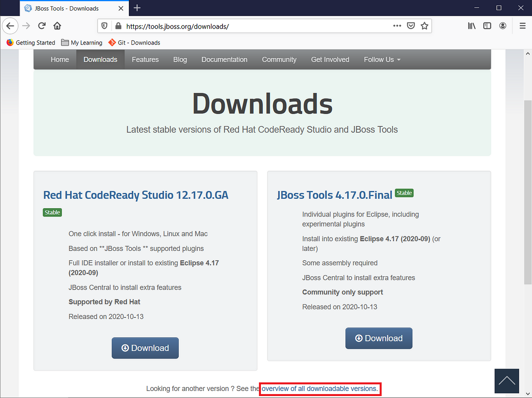Download Red Hat CodeReady Studio

tap(145, 348)
